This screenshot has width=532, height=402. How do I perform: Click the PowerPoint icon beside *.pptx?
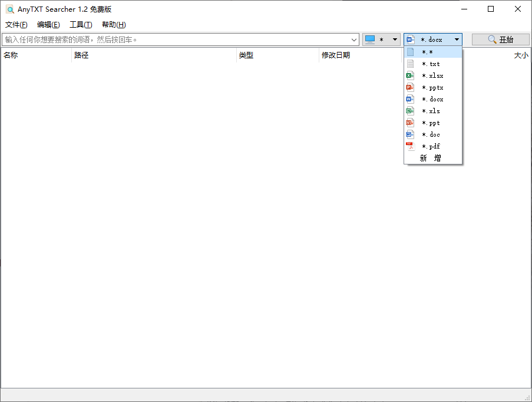click(x=410, y=88)
